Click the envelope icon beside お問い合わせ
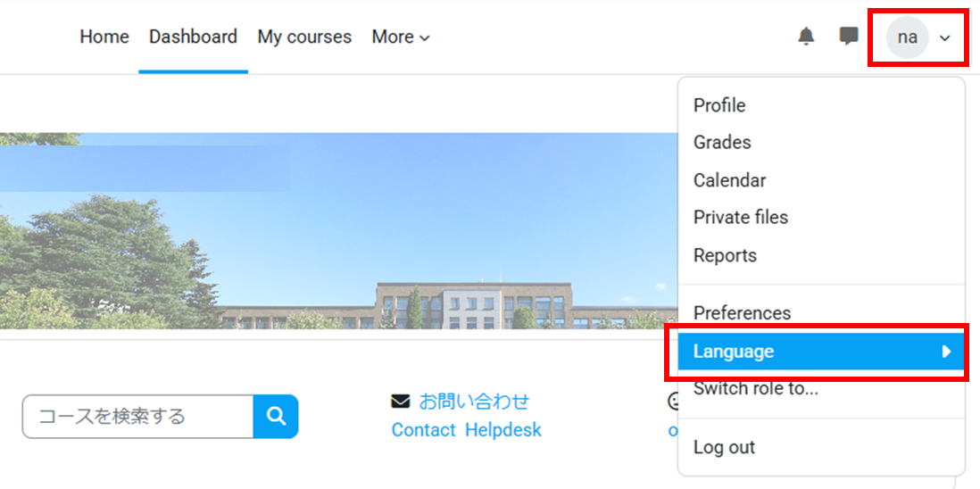 click(x=400, y=401)
